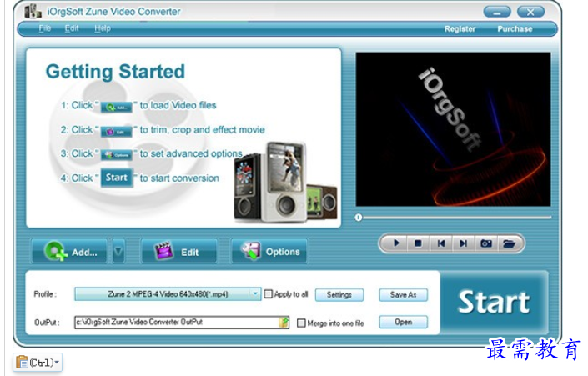The width and height of the screenshot is (588, 376).
Task: Open snapshot folder icon
Action: (x=509, y=243)
